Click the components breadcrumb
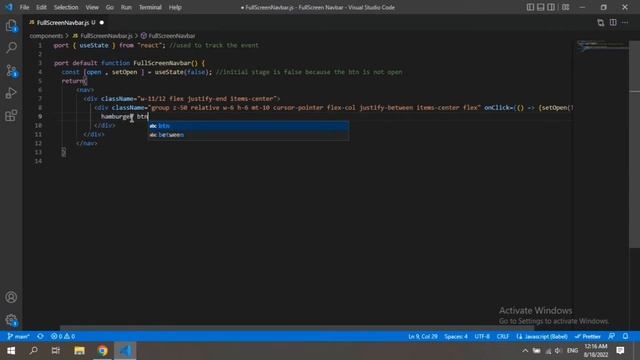Screen dimensions: 640x360 pos(46,36)
